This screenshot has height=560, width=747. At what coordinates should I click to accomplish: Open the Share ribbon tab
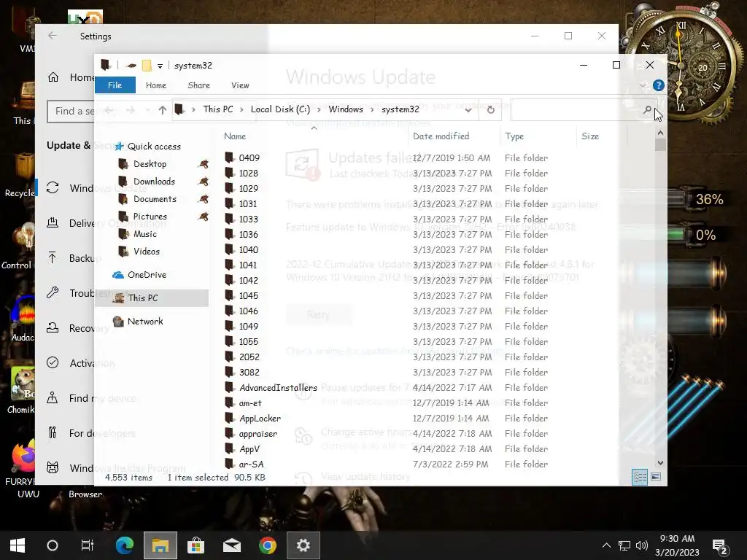198,85
